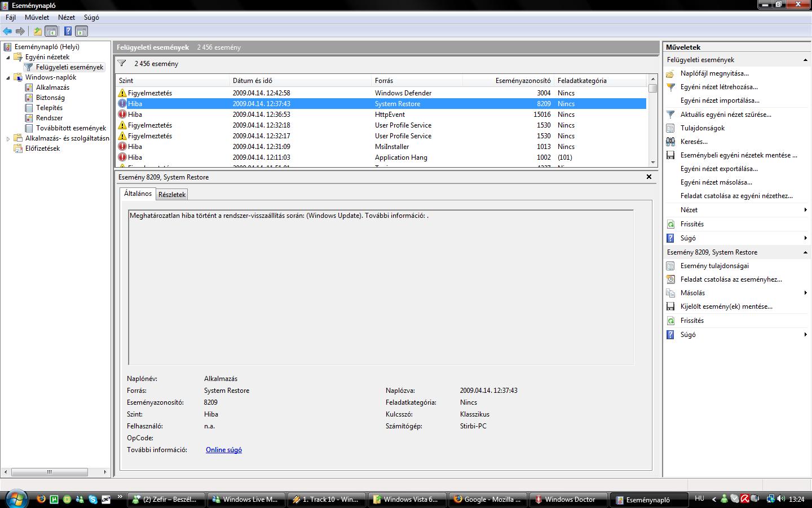Viewport: 812px width, 508px height.
Task: Select Előfizetések in the tree
Action: (x=42, y=148)
